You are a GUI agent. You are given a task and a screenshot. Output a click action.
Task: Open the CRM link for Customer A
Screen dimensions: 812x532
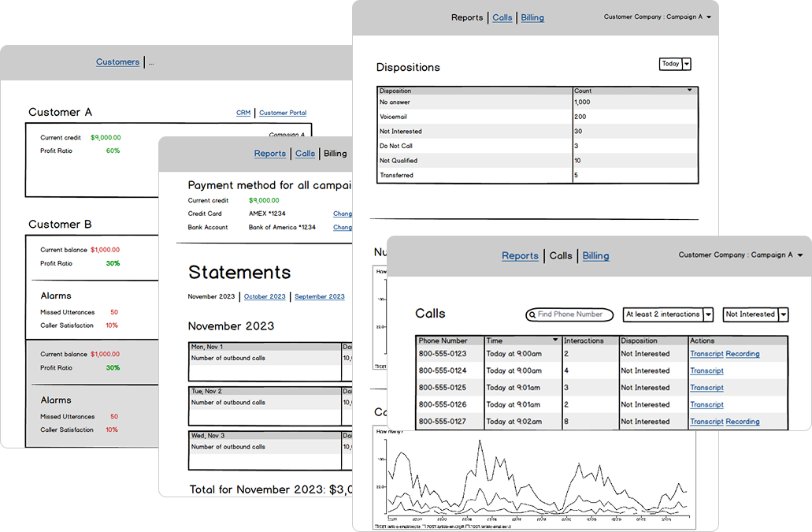click(x=243, y=113)
